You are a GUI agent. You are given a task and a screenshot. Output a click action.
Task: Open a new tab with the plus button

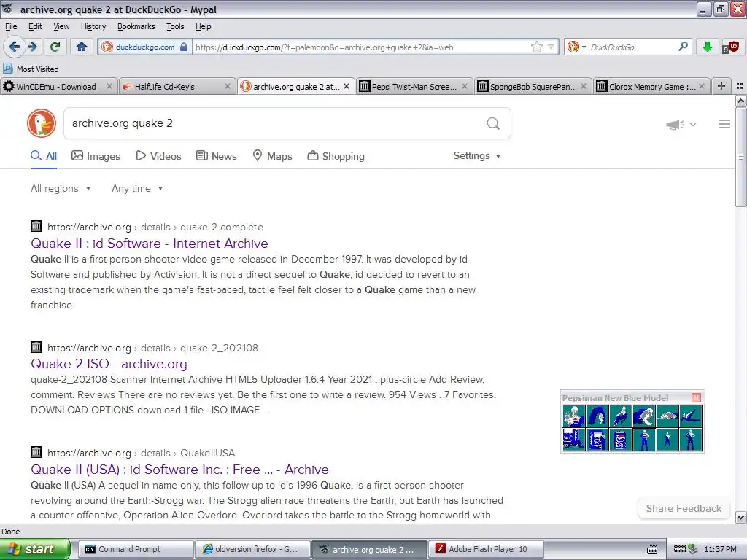[721, 86]
